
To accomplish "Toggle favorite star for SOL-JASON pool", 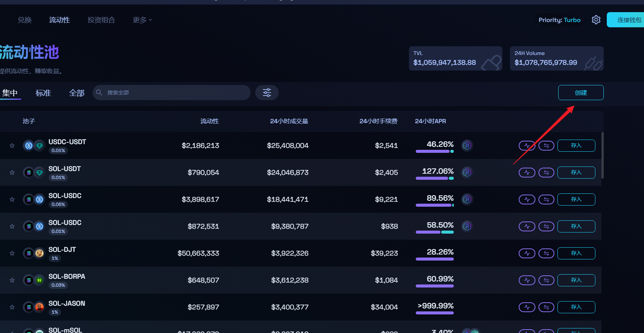I will click(x=12, y=307).
